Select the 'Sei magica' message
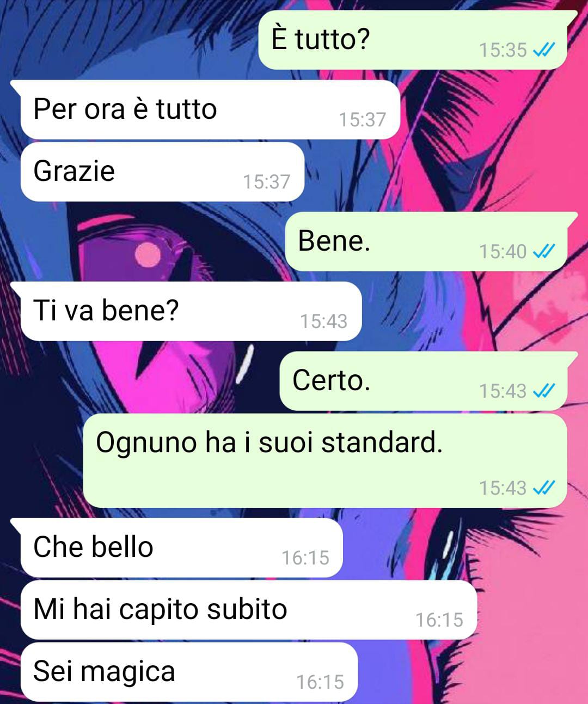 click(x=189, y=672)
